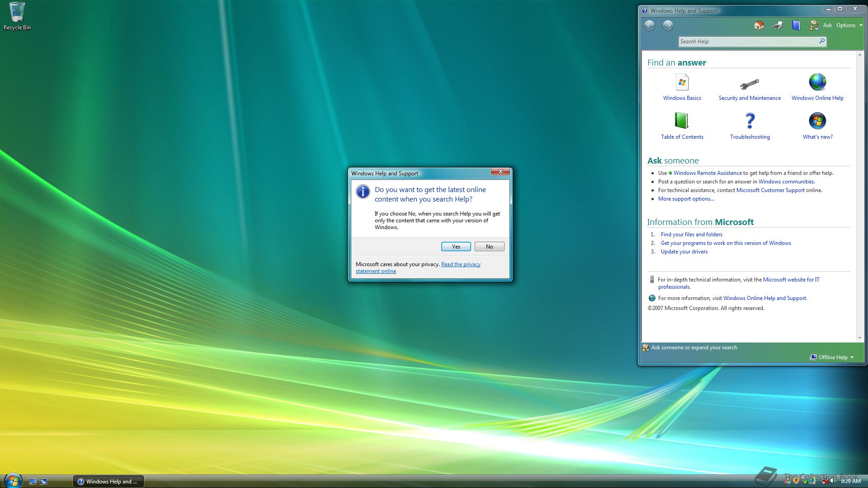The width and height of the screenshot is (868, 488).
Task: Click More support options link
Action: (x=686, y=199)
